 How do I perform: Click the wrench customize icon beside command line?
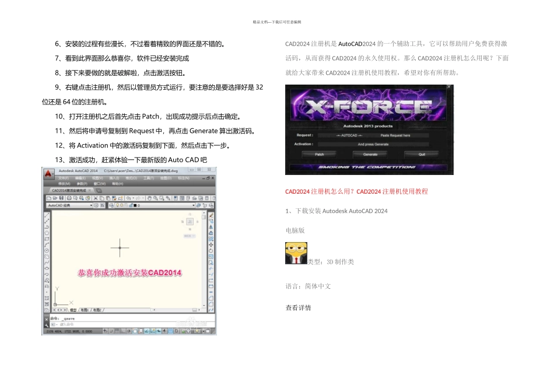click(46, 325)
